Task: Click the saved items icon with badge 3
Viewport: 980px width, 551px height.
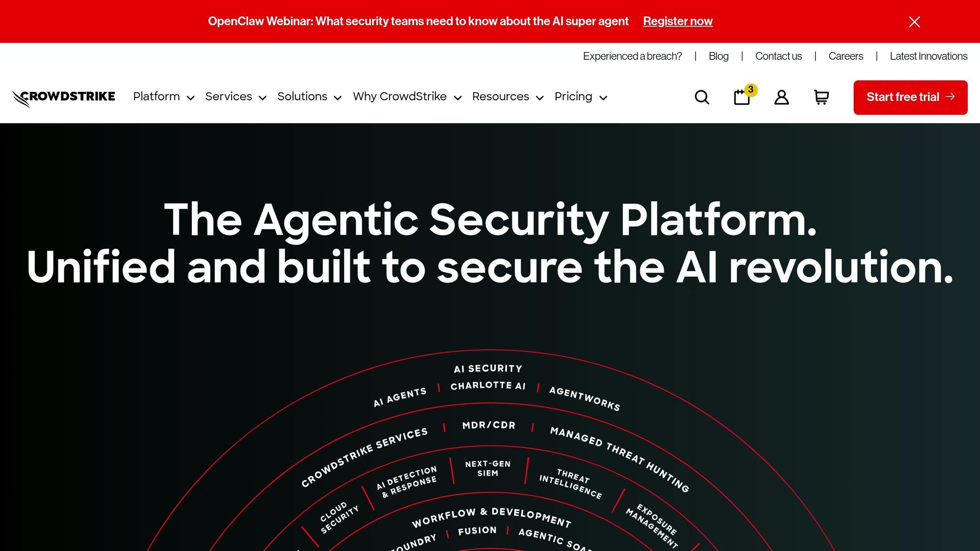Action: click(x=741, y=97)
